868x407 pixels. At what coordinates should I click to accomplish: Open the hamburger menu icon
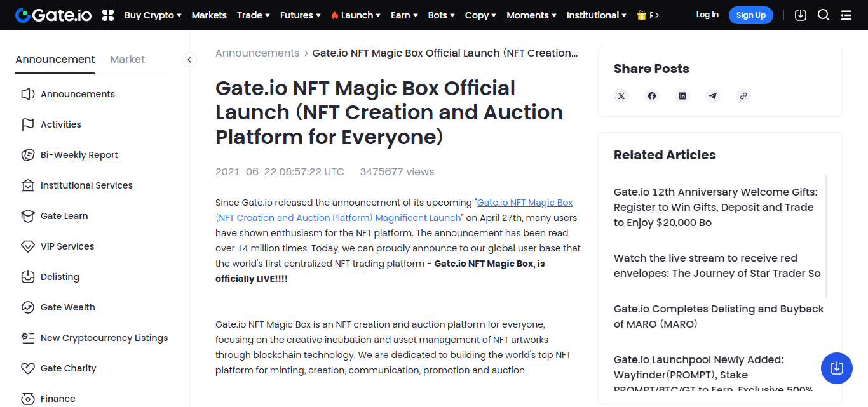846,15
